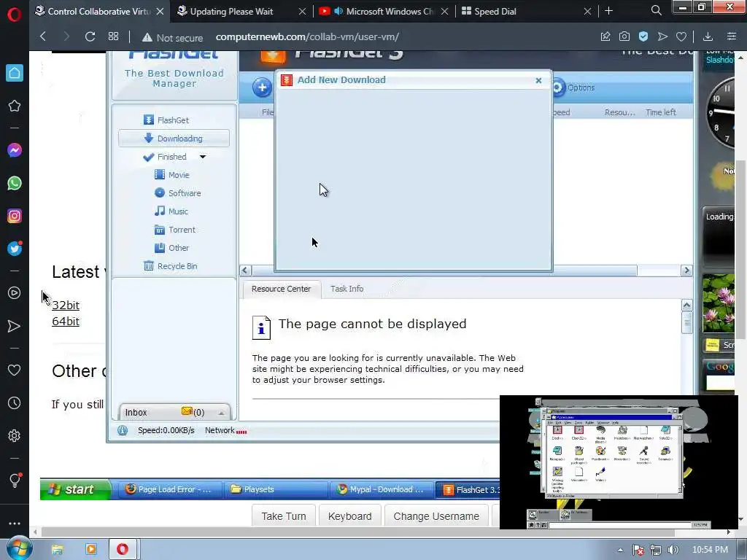Click the 64bit download link
This screenshot has height=560, width=747.
66,322
